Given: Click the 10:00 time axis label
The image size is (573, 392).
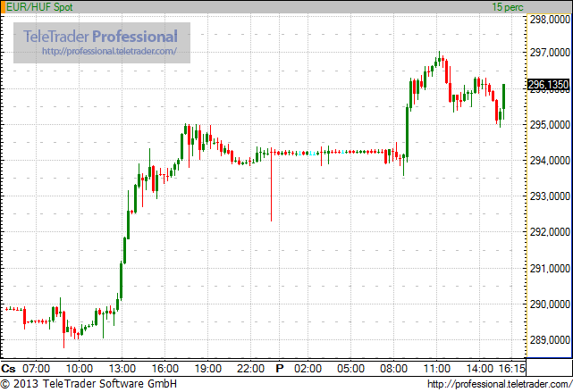Looking at the screenshot, I should pyautogui.click(x=80, y=369).
